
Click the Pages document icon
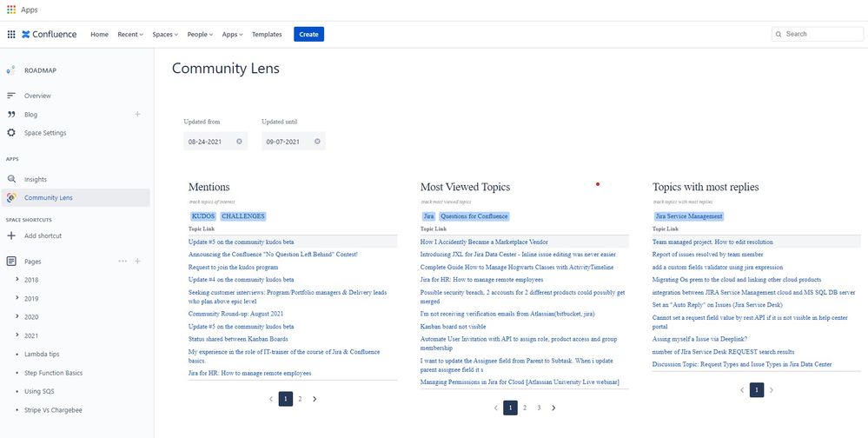(x=11, y=262)
